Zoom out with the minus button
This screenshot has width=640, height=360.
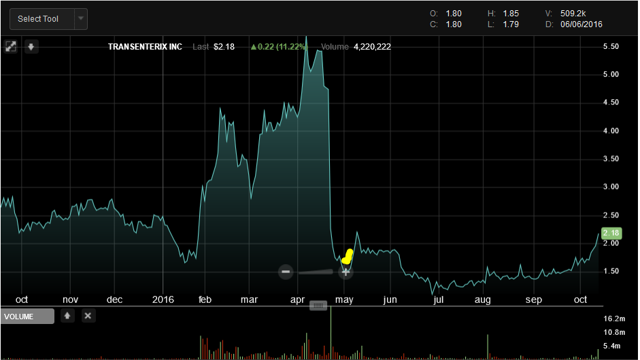(286, 271)
